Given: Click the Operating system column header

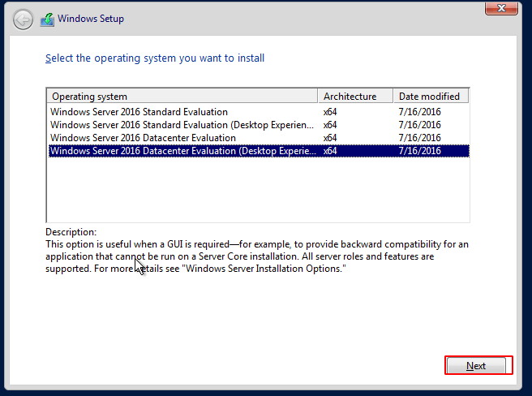Looking at the screenshot, I should tap(182, 97).
